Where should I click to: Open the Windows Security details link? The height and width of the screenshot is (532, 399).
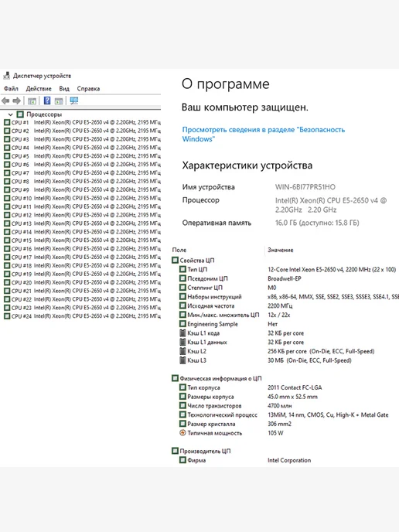click(263, 134)
